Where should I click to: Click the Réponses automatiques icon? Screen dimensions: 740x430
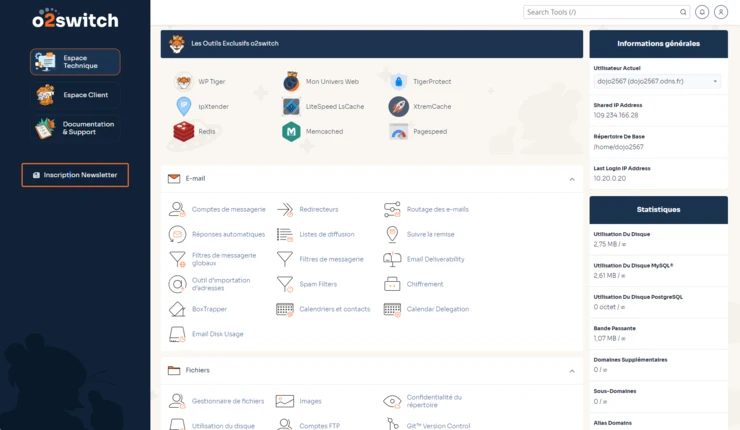point(177,234)
